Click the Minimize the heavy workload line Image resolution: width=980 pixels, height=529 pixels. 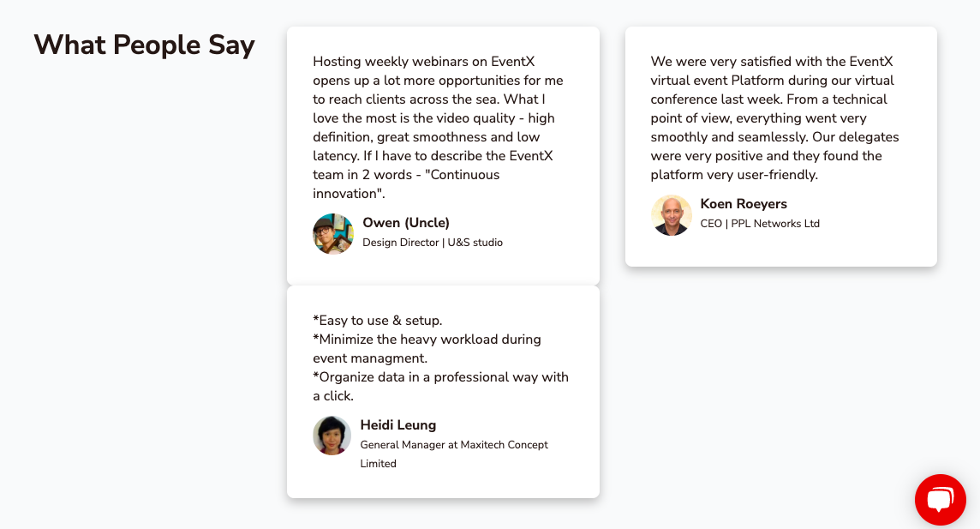point(427,349)
